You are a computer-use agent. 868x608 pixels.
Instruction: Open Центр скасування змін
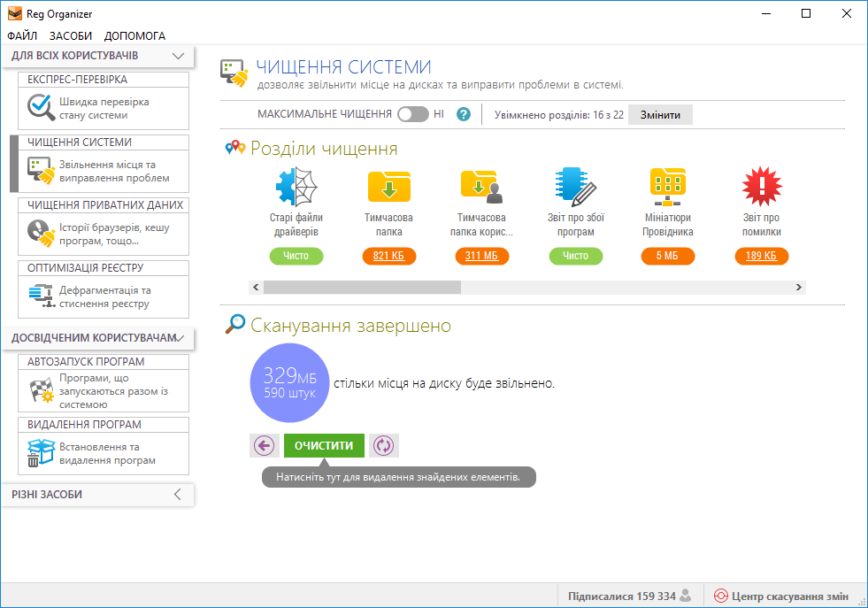coord(781,596)
